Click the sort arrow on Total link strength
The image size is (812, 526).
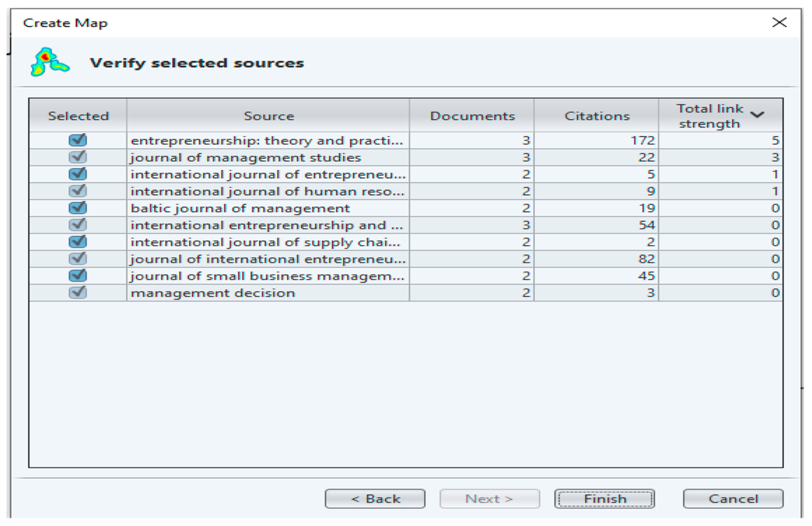757,115
